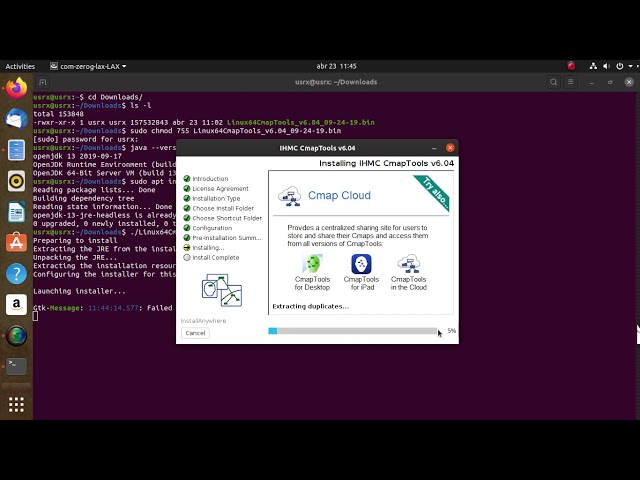
Task: Click CmapTools in the Cloud icon
Action: click(x=409, y=264)
